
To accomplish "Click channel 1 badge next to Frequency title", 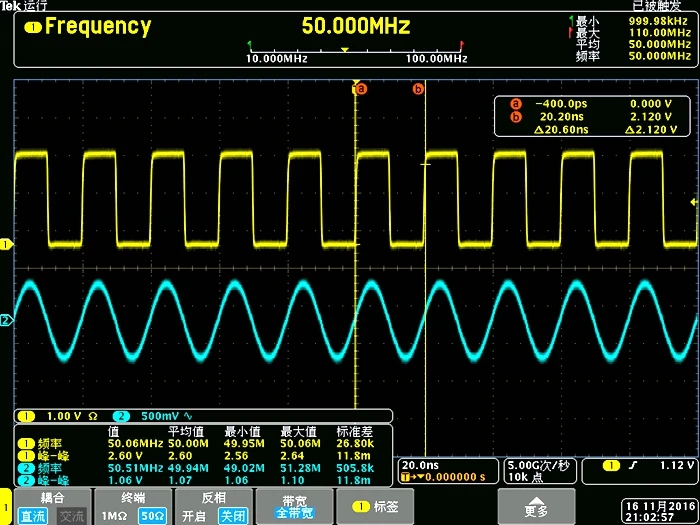I will click(33, 28).
